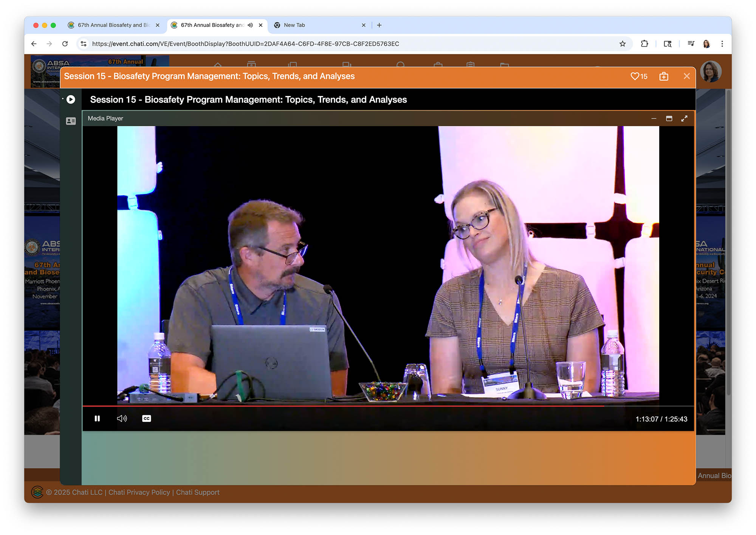Open the browser Extensions puzzle icon

(644, 44)
